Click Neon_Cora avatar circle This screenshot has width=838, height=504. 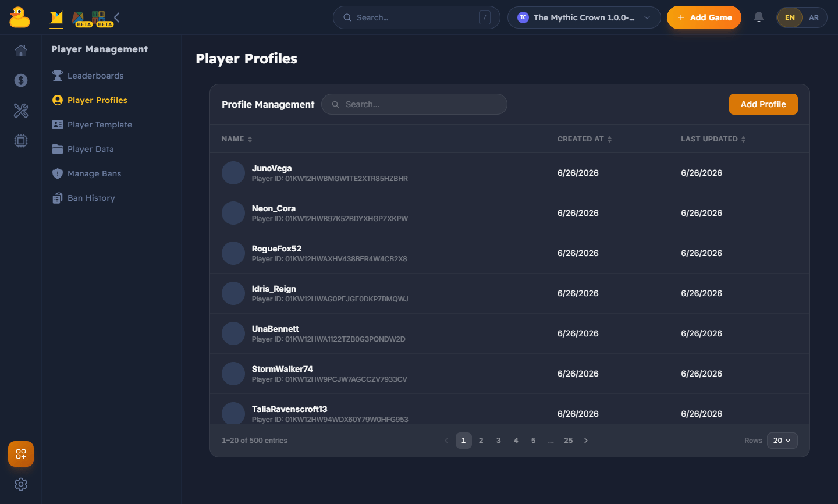[233, 213]
